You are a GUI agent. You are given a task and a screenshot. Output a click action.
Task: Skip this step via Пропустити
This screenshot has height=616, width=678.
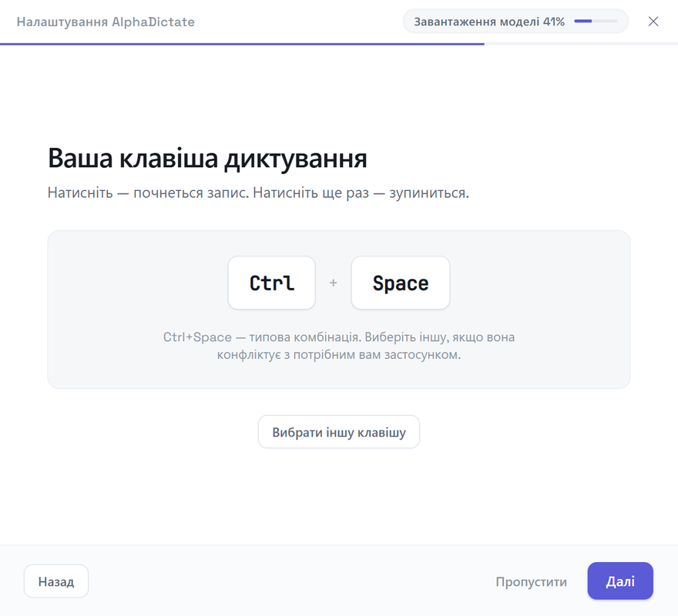(531, 581)
